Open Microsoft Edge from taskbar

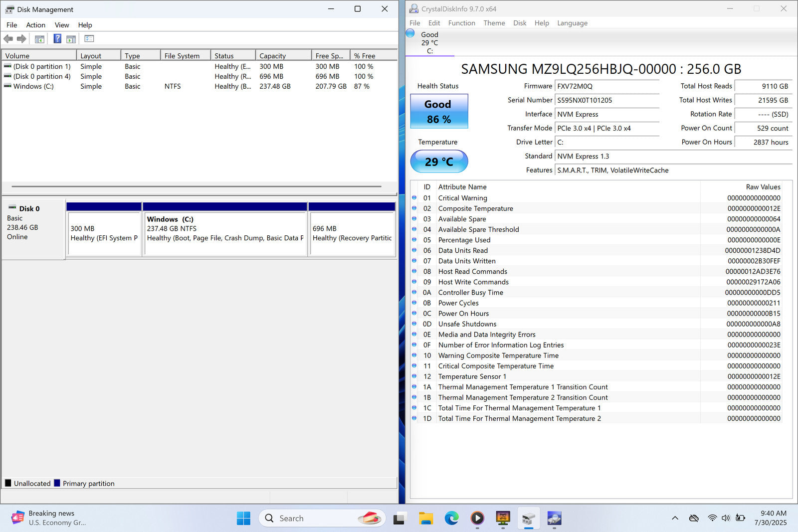[452, 519]
